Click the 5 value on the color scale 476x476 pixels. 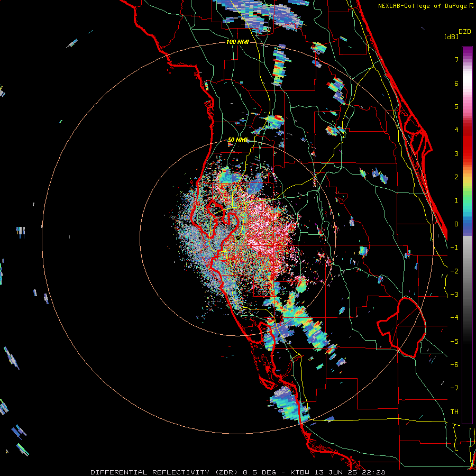(x=456, y=106)
